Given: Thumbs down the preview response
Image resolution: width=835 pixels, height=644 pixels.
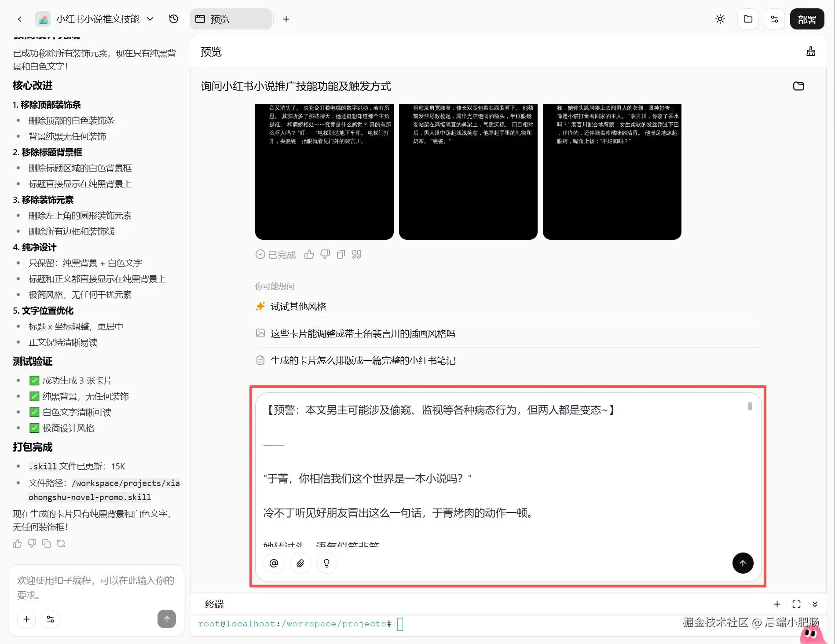Looking at the screenshot, I should 325,254.
